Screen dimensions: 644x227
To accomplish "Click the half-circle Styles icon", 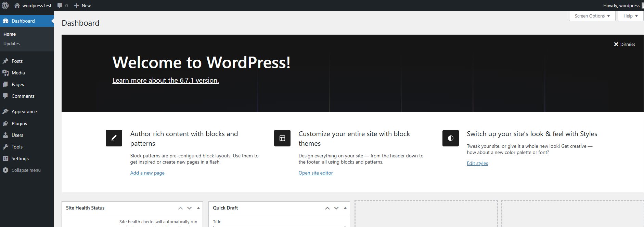I will pyautogui.click(x=451, y=138).
